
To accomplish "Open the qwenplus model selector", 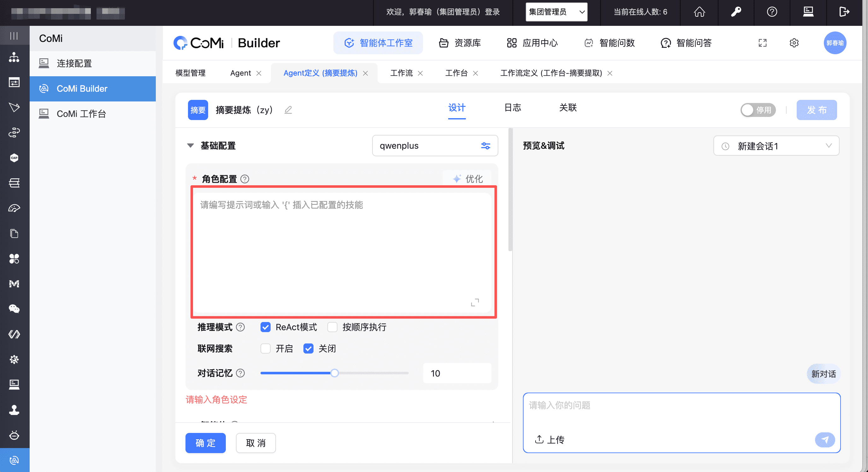I will tap(435, 146).
